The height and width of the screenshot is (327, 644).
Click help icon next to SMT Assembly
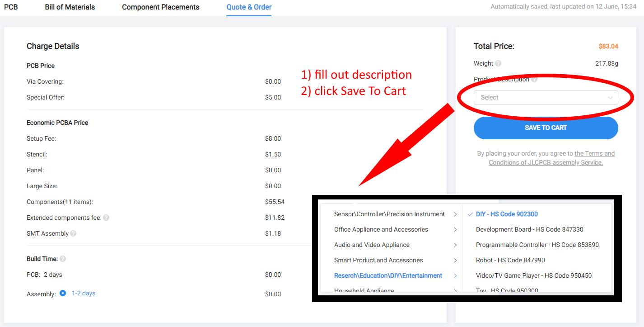(x=73, y=234)
